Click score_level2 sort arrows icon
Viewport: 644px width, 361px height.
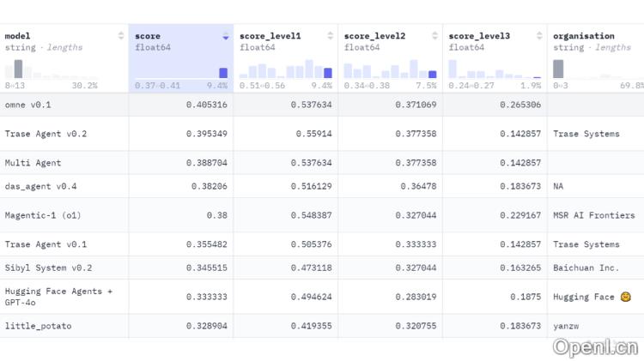pos(435,36)
